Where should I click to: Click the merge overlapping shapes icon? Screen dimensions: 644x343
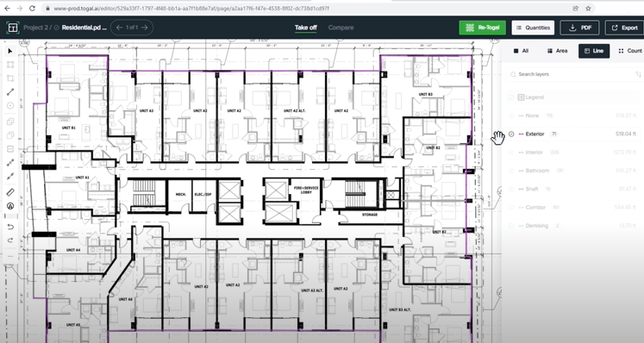click(10, 122)
